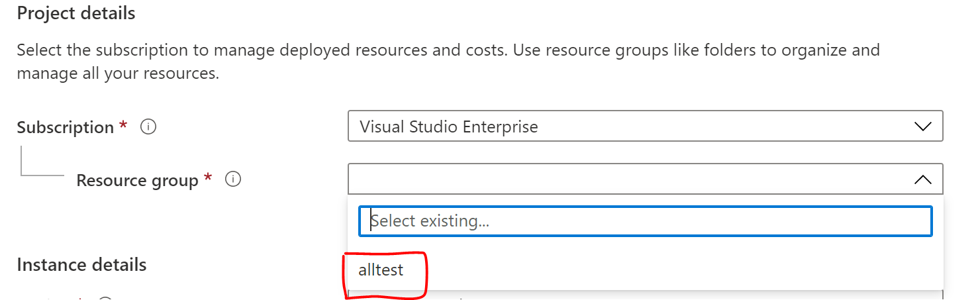Screen dimensions: 980x300
Task: Click the blank dropdown list area right of alltest
Action: (x=682, y=270)
